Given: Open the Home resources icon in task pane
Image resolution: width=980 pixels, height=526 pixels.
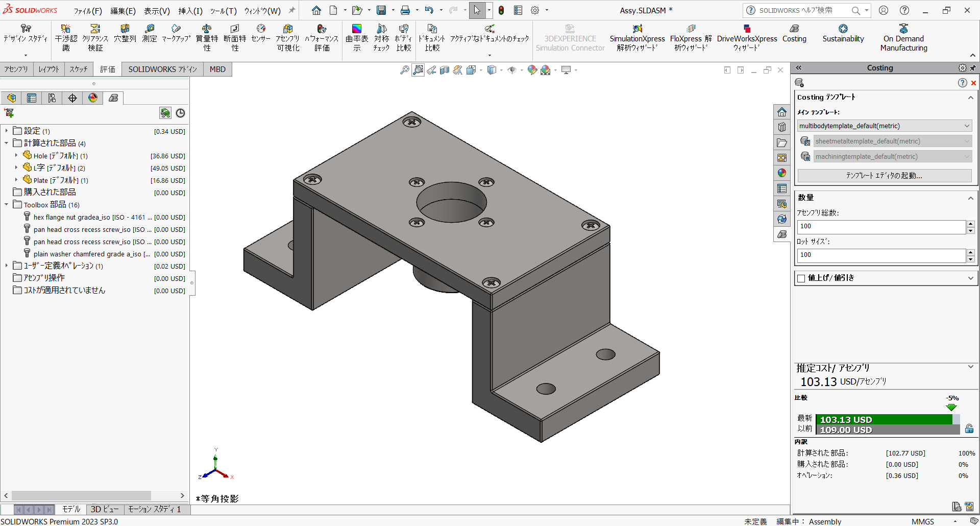Looking at the screenshot, I should [x=782, y=112].
